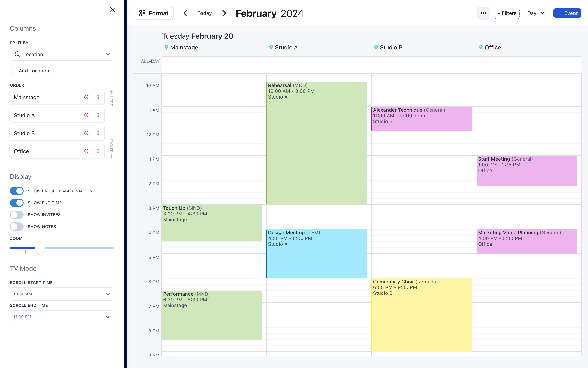Disable Show Project Abbreviation toggle
Image resolution: width=588 pixels, height=368 pixels.
tap(17, 191)
